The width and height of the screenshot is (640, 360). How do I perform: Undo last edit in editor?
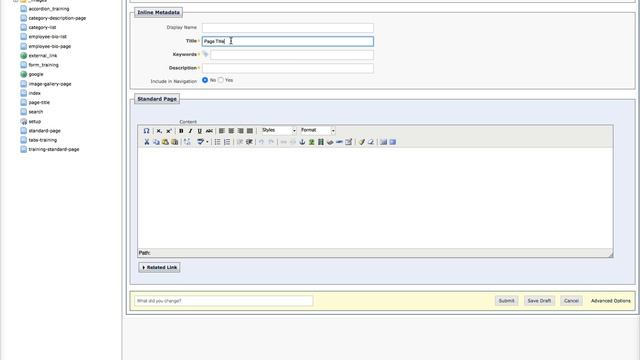[261, 142]
